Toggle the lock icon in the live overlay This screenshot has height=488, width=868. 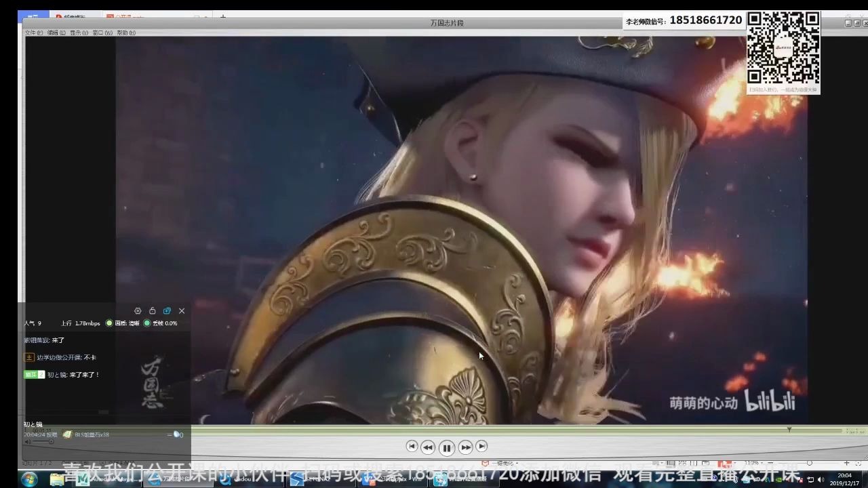tap(152, 310)
